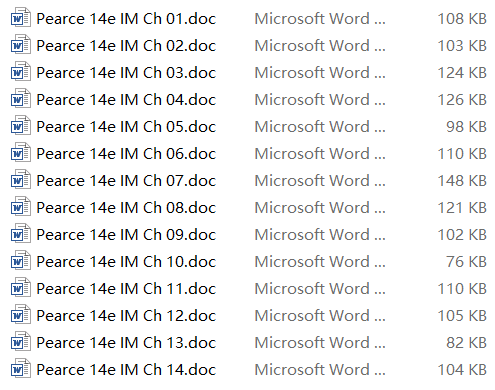Select file name Pearce 14e IM Ch 14.doc
This screenshot has height=390, width=495.
126,370
